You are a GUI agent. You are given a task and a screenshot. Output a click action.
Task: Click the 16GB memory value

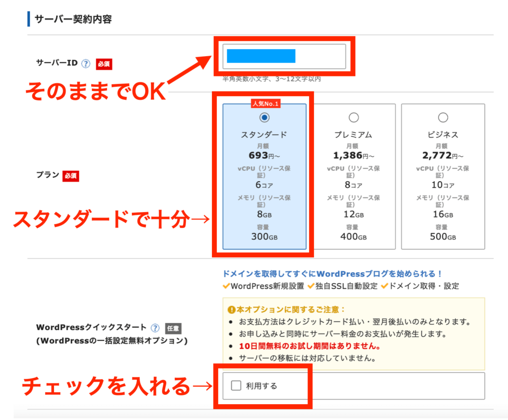pos(443,214)
